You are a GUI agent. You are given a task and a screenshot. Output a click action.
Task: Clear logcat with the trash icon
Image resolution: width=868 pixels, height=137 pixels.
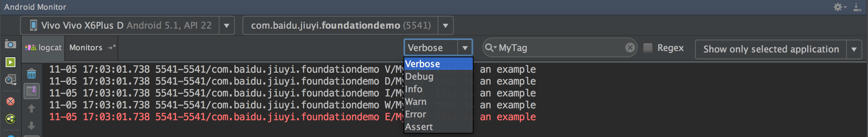31,74
